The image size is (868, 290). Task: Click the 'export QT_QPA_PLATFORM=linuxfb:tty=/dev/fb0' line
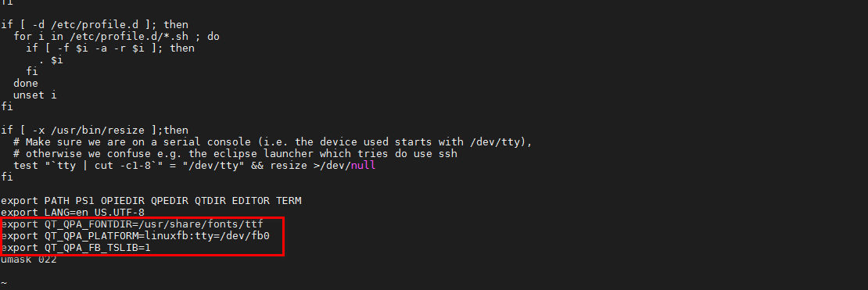tap(135, 236)
